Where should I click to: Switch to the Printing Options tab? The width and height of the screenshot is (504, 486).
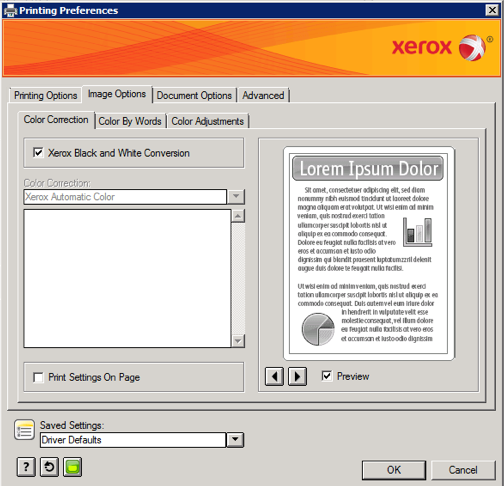point(46,95)
